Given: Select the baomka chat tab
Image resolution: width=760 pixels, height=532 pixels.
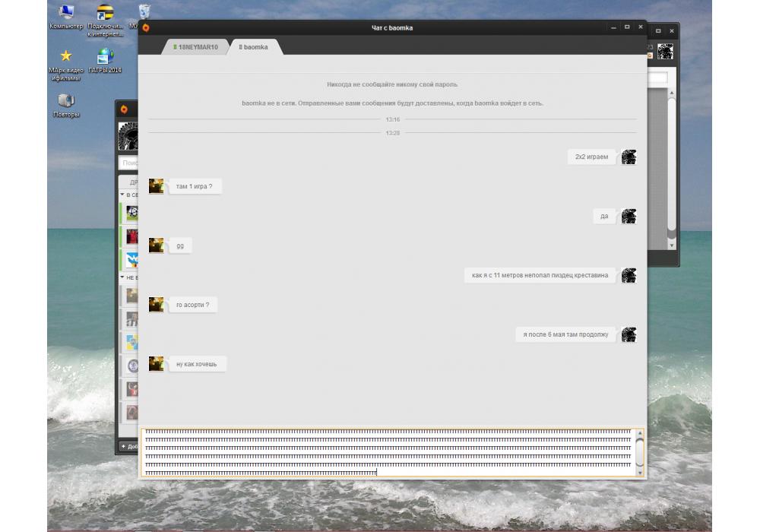Looking at the screenshot, I should pos(255,47).
